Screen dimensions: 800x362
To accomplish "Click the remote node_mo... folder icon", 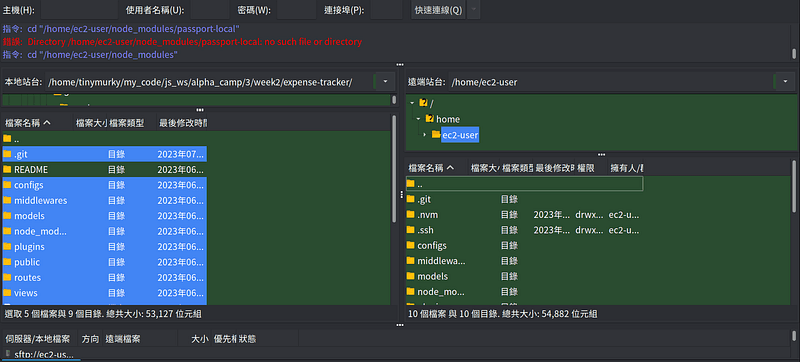I will click(x=411, y=292).
